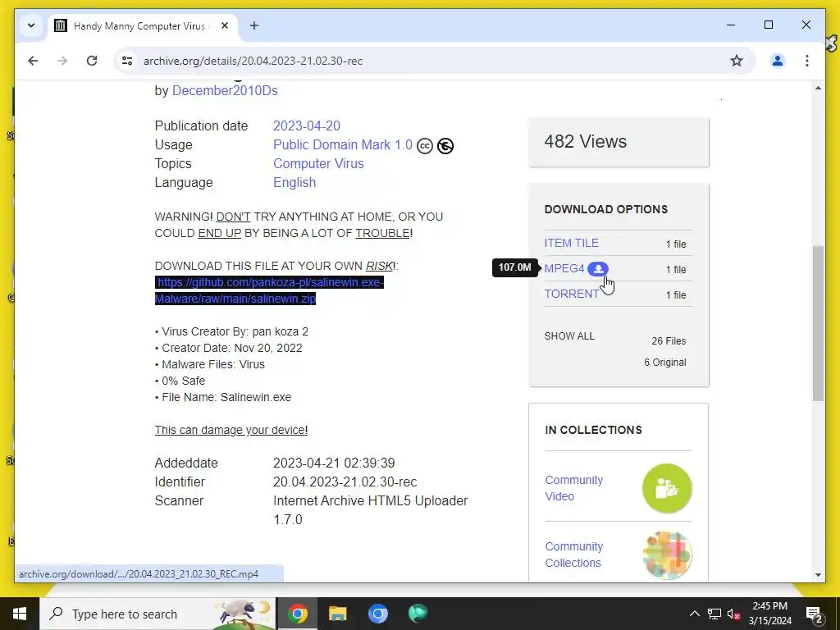Open the clock showing 2:45 PM
Screen dimensions: 840x630
[769, 614]
